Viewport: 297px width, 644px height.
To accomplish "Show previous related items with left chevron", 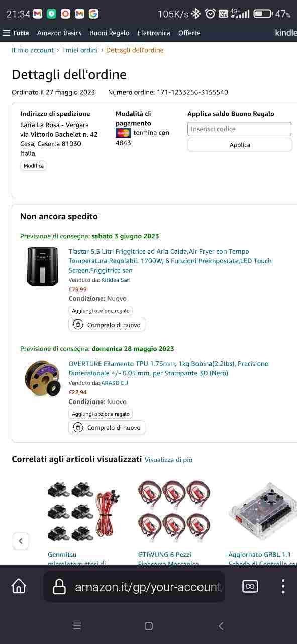I will coord(21,541).
